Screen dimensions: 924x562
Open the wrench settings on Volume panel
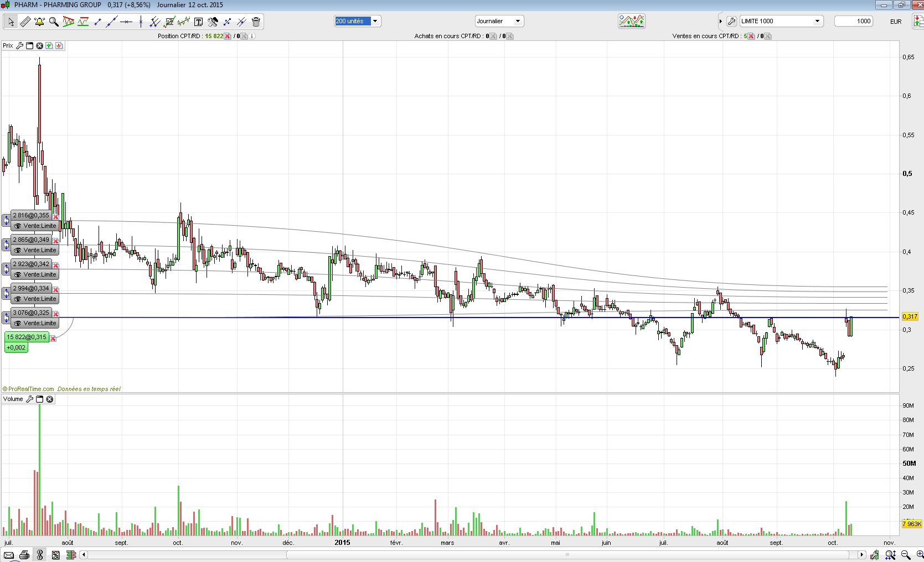30,399
